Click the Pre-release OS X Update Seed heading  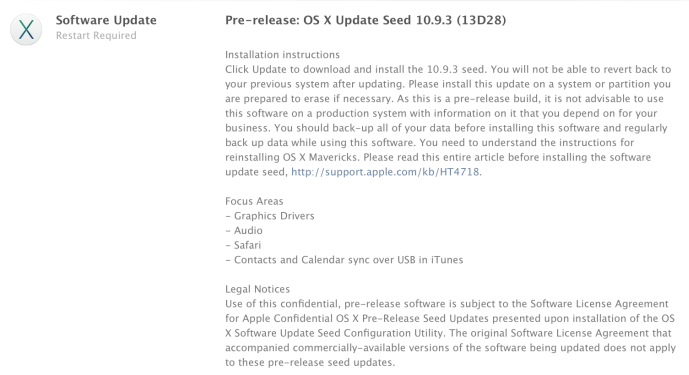click(x=365, y=20)
